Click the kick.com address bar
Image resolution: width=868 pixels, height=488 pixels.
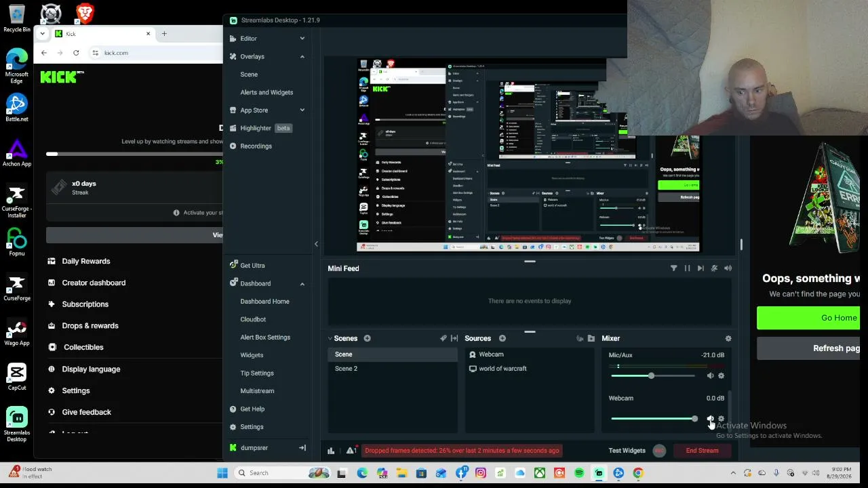156,53
